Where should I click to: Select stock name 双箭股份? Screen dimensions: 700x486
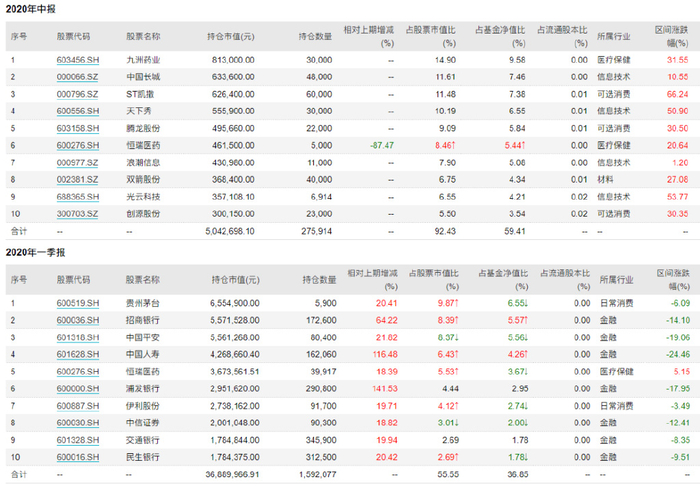point(143,179)
